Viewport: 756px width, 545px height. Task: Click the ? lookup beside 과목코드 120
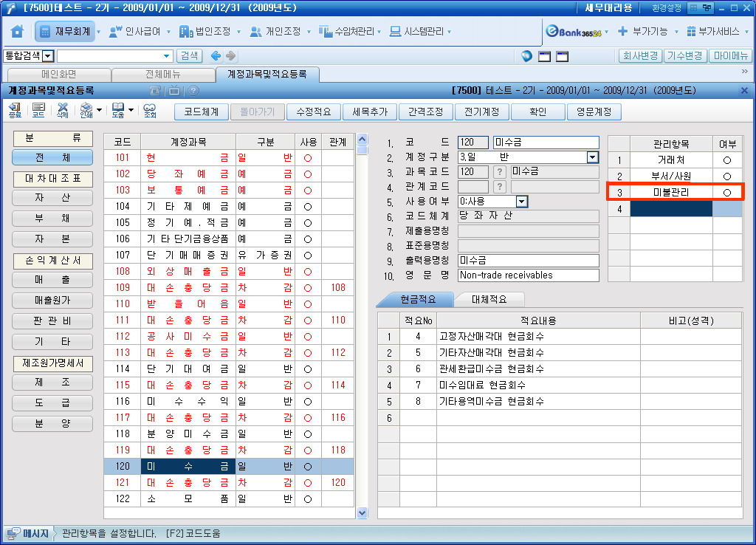[500, 172]
